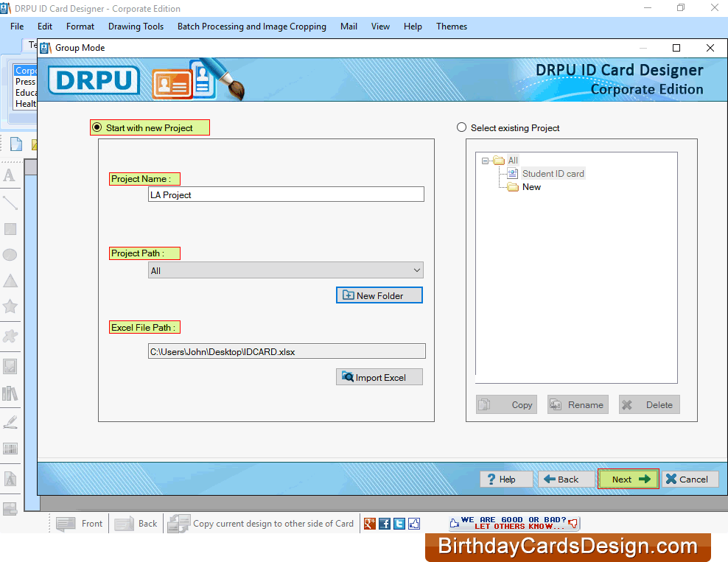Click the New Folder button
Viewport: 728px width, 562px height.
pyautogui.click(x=379, y=295)
